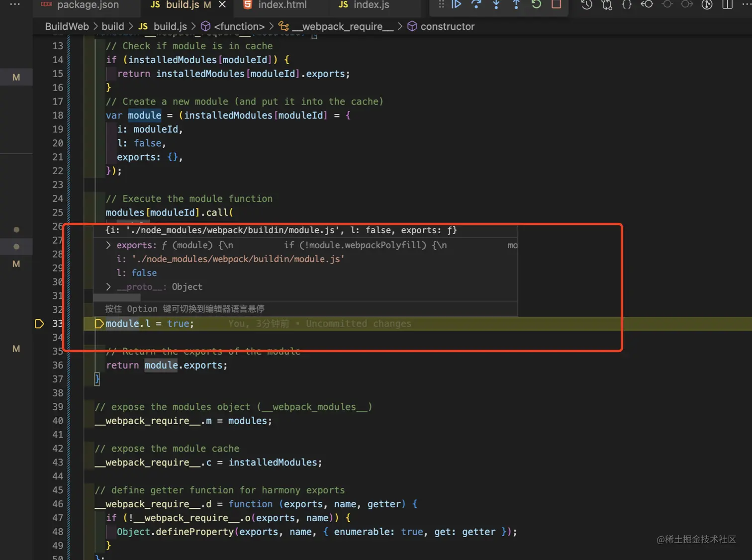Viewport: 752px width, 560px height.
Task: Click the dimmed circle-on-line revision icon
Action: [667, 4]
